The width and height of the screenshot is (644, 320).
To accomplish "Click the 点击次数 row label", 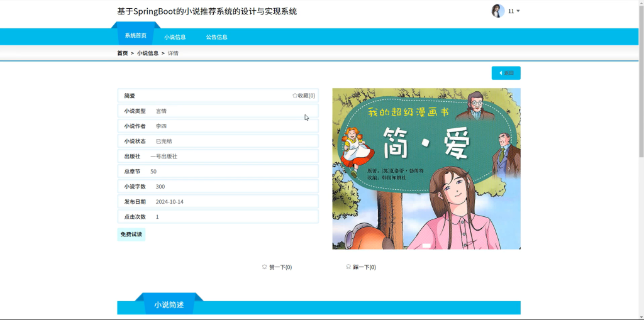I will [135, 217].
